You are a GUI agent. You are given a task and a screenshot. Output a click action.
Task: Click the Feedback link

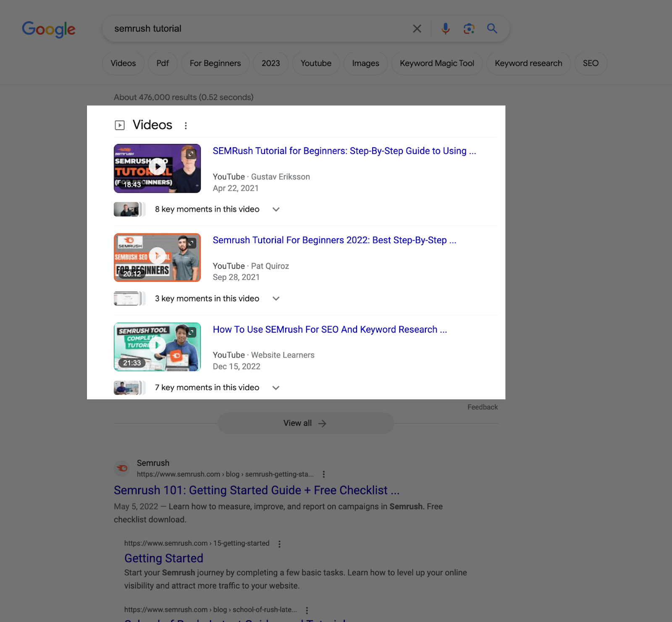[x=482, y=407]
